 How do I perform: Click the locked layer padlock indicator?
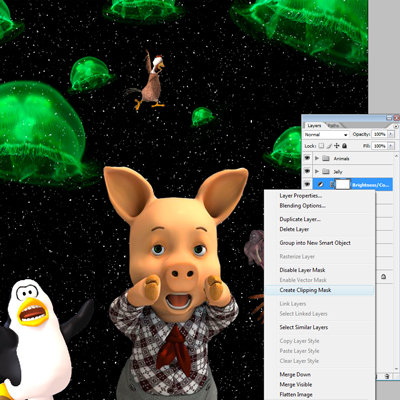pyautogui.click(x=383, y=277)
